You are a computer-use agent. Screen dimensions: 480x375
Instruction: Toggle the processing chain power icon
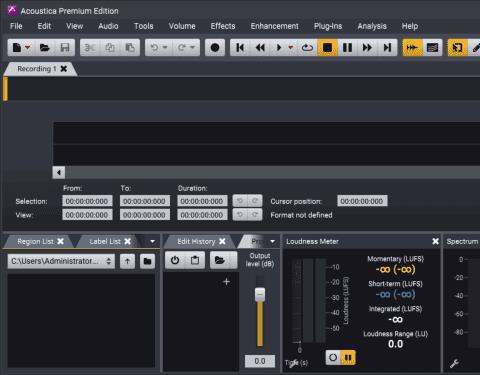[x=175, y=260]
